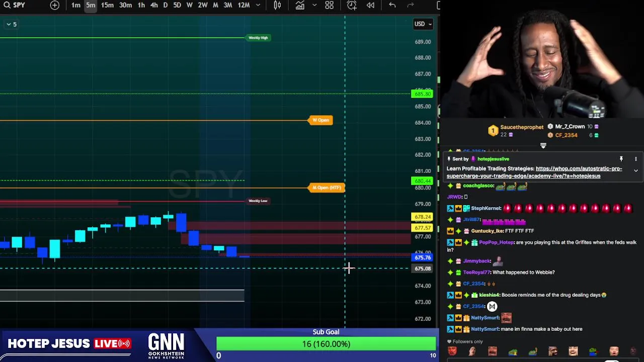Image resolution: width=644 pixels, height=362 pixels.
Task: Click the Followers only chat notice
Action: pos(465,342)
